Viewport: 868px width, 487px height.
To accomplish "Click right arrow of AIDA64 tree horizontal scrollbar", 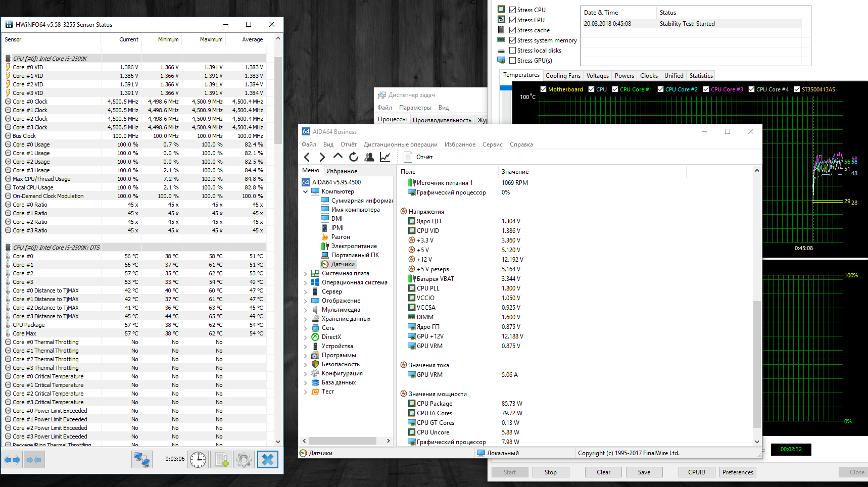I will point(388,441).
